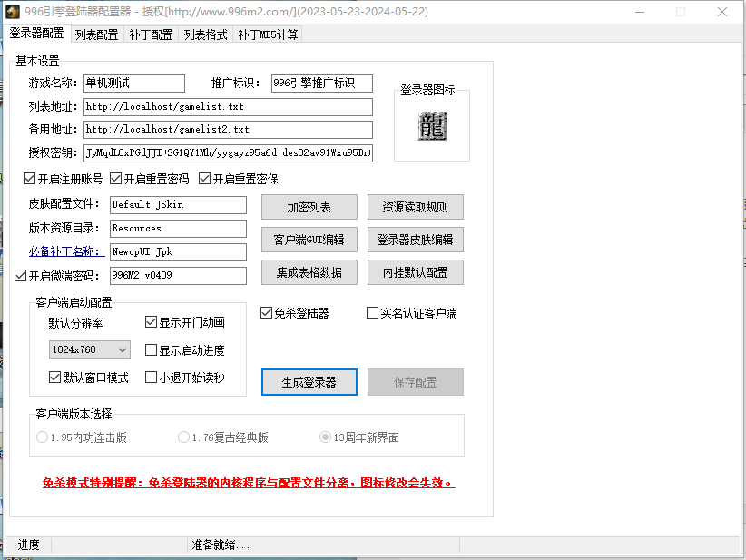Click the 必备补丁名称 link
This screenshot has width=746, height=560.
[64, 252]
